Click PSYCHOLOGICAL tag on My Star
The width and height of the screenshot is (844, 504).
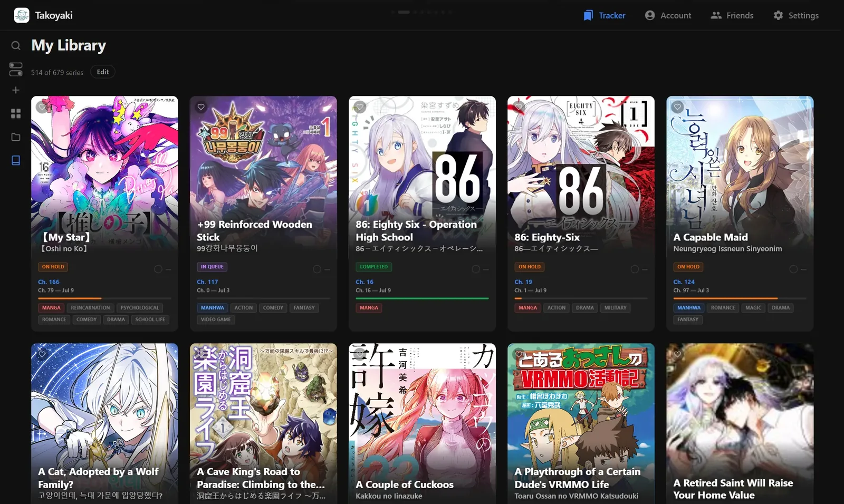pyautogui.click(x=140, y=308)
